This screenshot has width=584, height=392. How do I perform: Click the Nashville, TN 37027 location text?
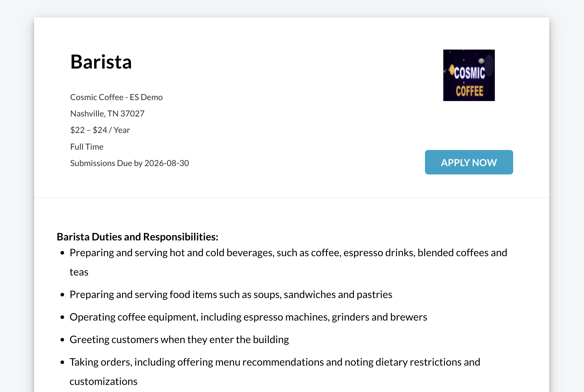107,114
